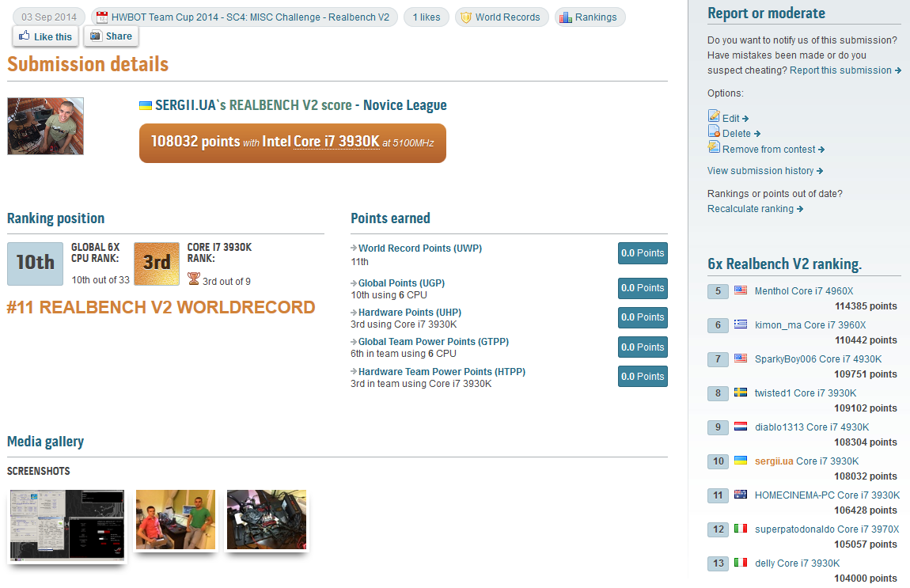The height and width of the screenshot is (588, 910).
Task: Click the Remove from contest icon
Action: pyautogui.click(x=714, y=147)
